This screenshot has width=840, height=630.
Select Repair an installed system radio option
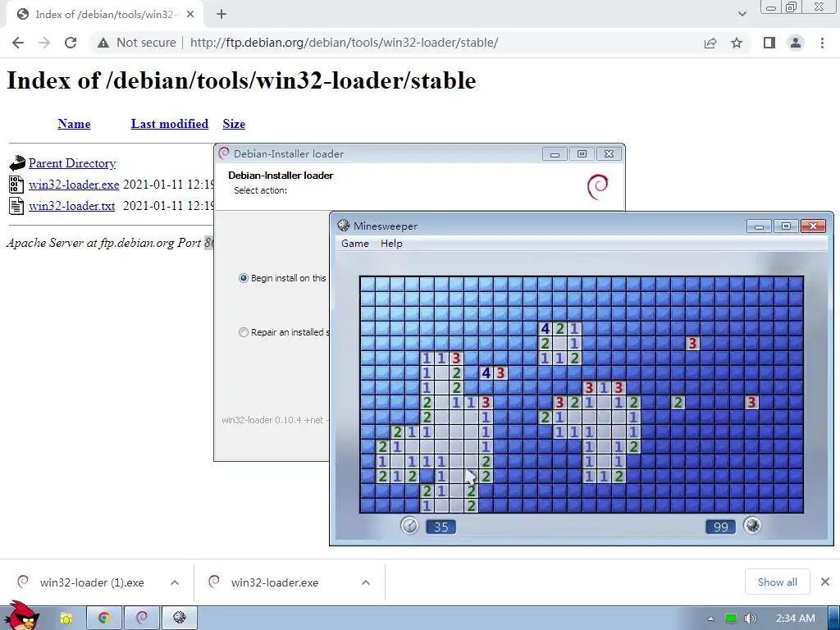243,332
